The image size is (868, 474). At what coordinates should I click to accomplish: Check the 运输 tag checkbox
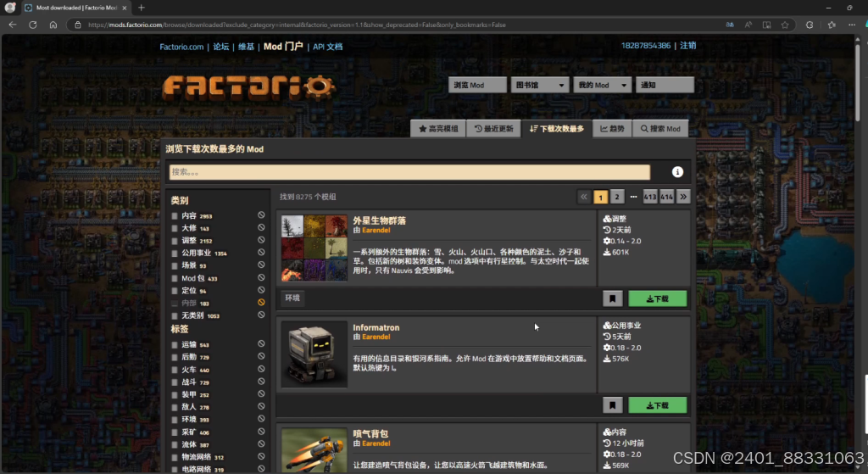(x=175, y=344)
